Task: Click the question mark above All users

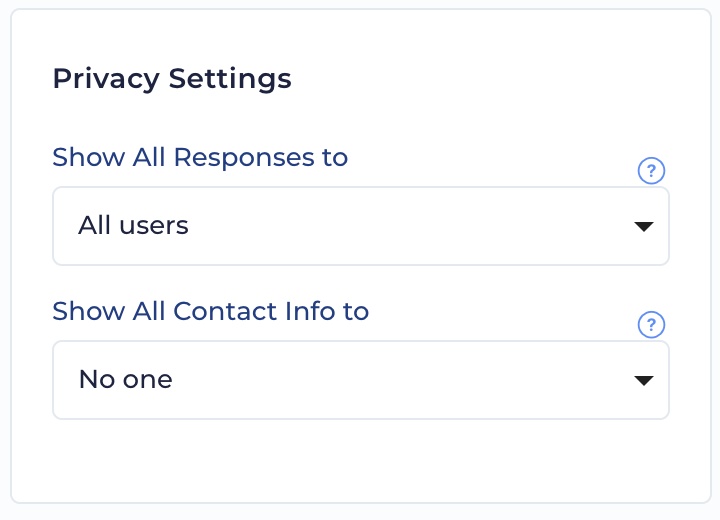Action: 651,171
